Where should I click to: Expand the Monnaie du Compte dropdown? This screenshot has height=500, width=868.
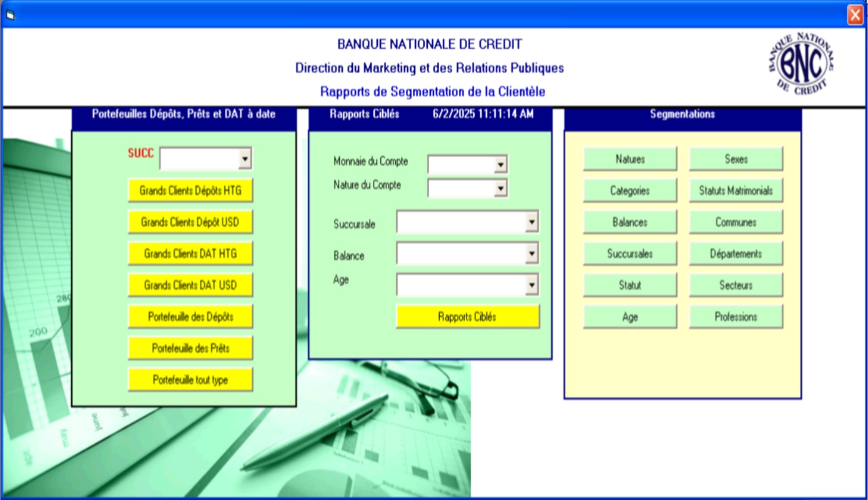(x=500, y=165)
